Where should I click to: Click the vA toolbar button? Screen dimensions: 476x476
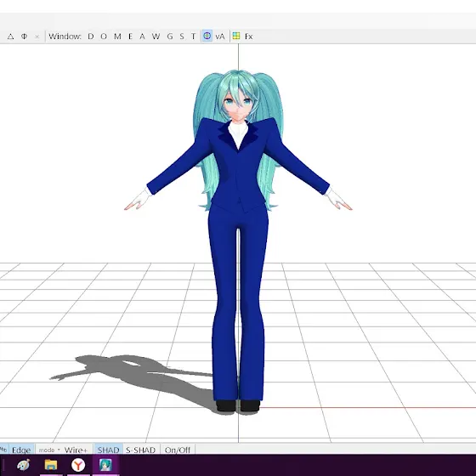(220, 37)
